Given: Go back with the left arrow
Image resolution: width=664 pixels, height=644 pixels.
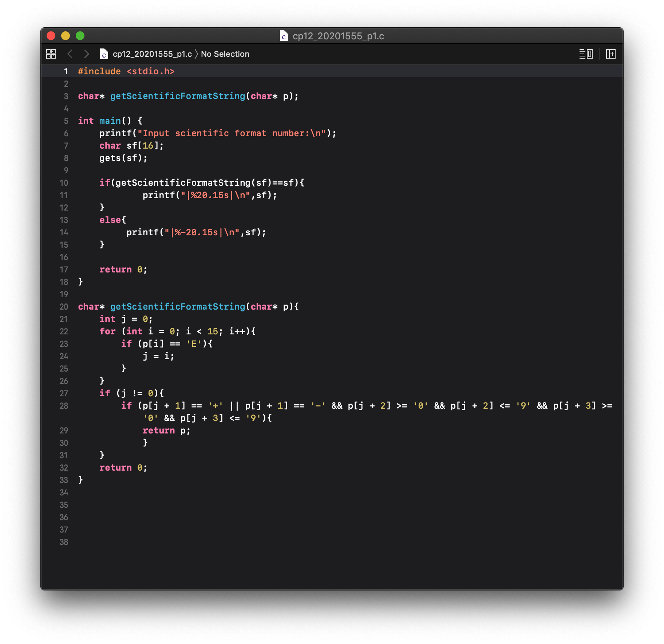Looking at the screenshot, I should coord(70,54).
